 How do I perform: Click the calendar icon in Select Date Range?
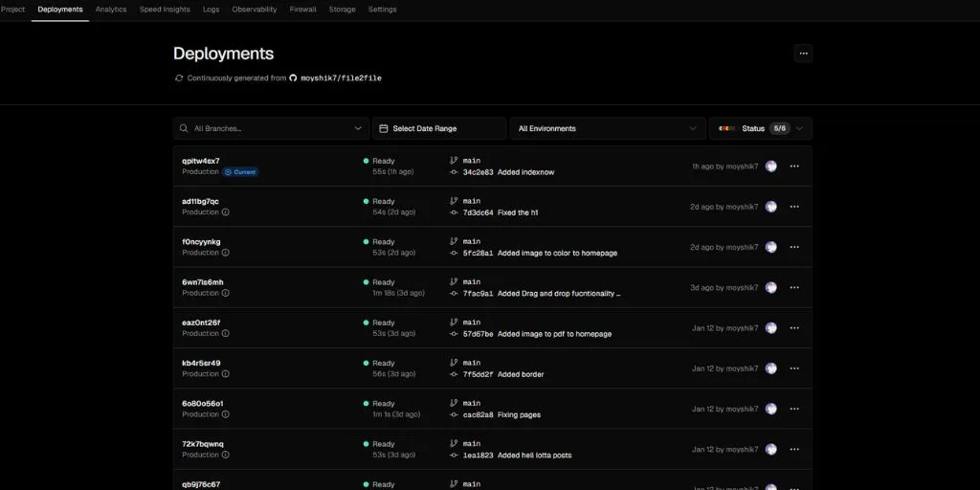tap(383, 128)
